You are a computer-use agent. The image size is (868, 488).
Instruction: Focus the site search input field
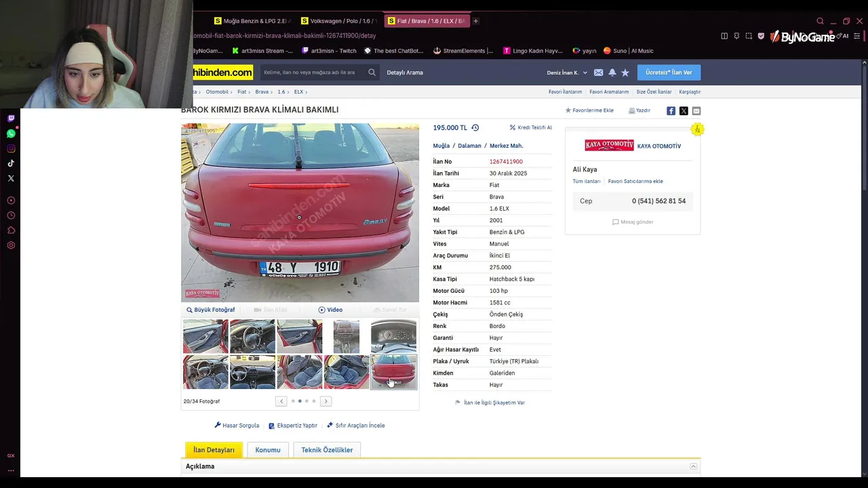pyautogui.click(x=313, y=73)
